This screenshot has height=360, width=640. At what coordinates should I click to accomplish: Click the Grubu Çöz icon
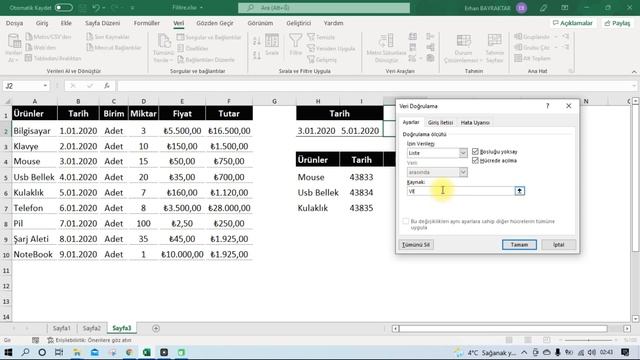[518, 47]
